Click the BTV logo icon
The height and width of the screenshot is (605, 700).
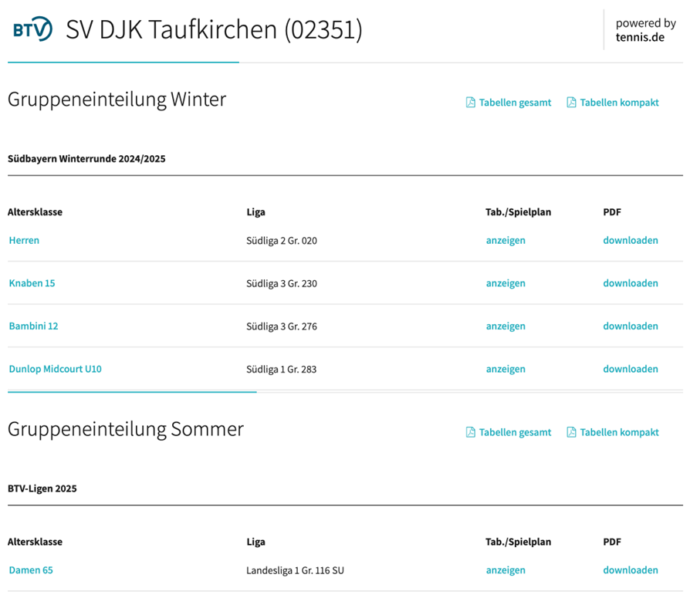pos(32,29)
